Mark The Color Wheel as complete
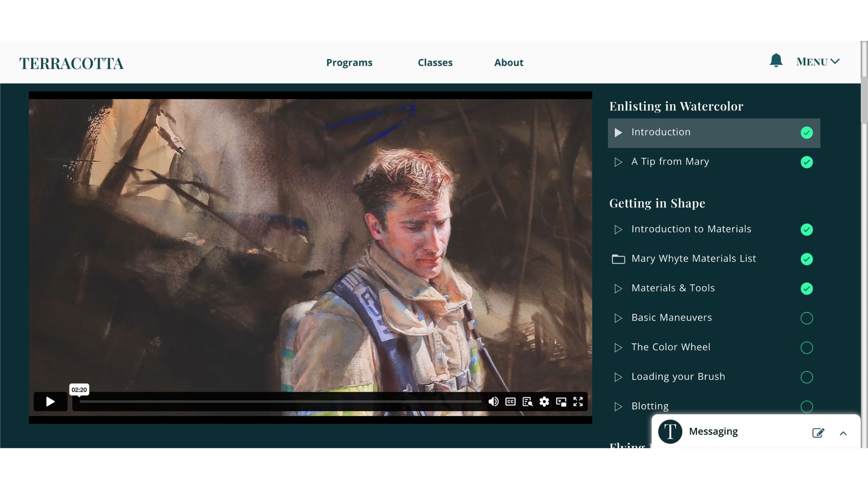Image resolution: width=868 pixels, height=488 pixels. [807, 347]
